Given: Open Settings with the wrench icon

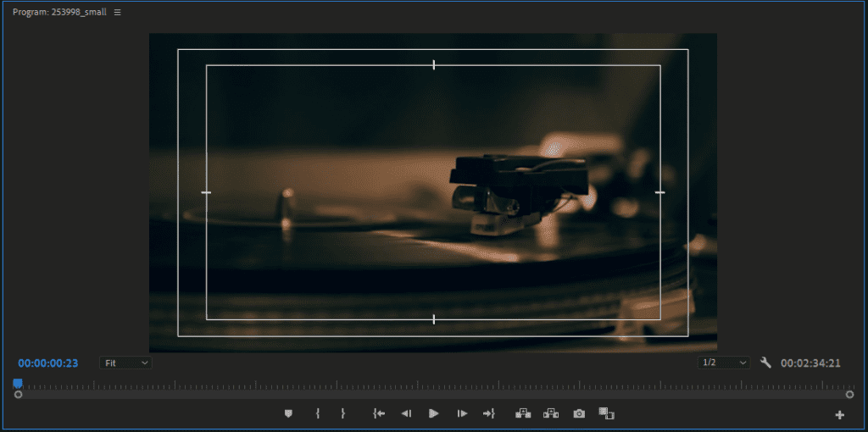Looking at the screenshot, I should (766, 363).
